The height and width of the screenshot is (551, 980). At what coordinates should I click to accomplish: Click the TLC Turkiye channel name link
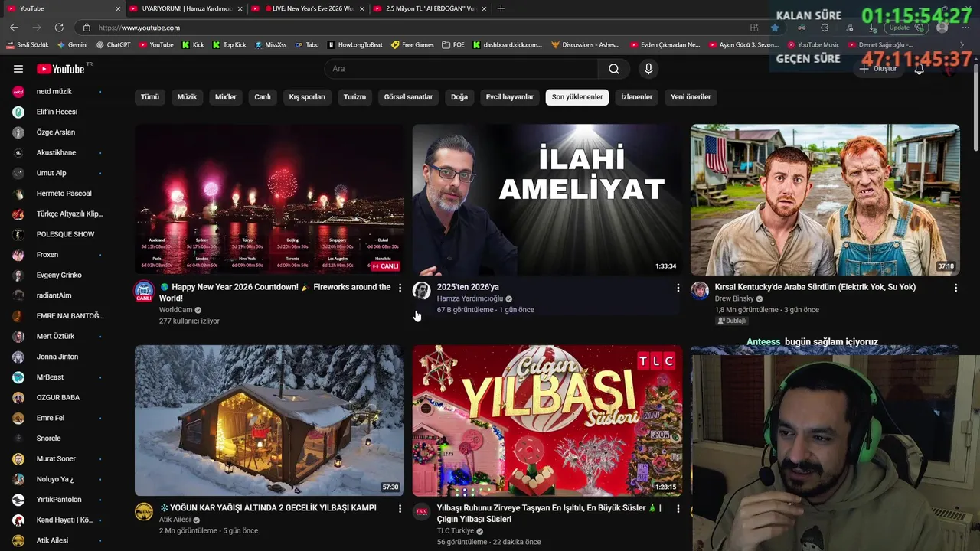pos(455,530)
